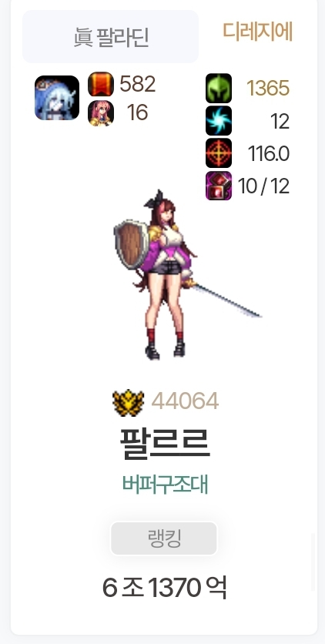This screenshot has height=644, width=325.
Task: Click the green helmet icon beside 1365
Action: pyautogui.click(x=219, y=88)
